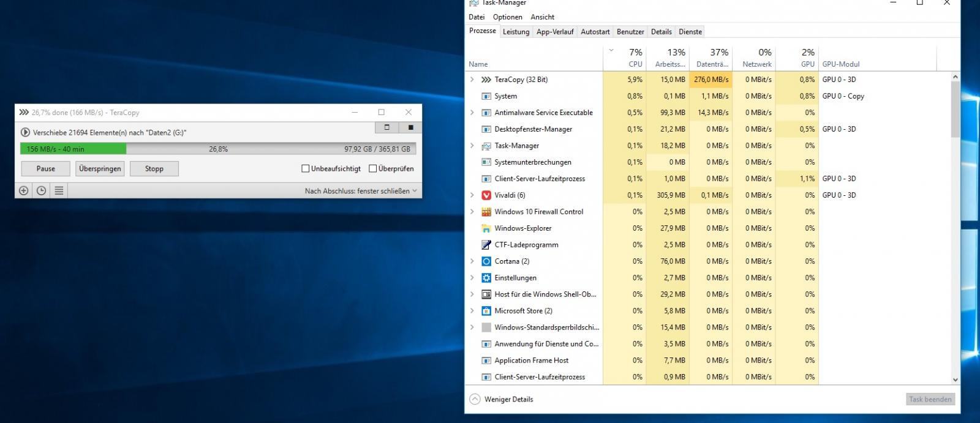
Task: Open the TeraCopy file list menu icon
Action: click(x=59, y=190)
